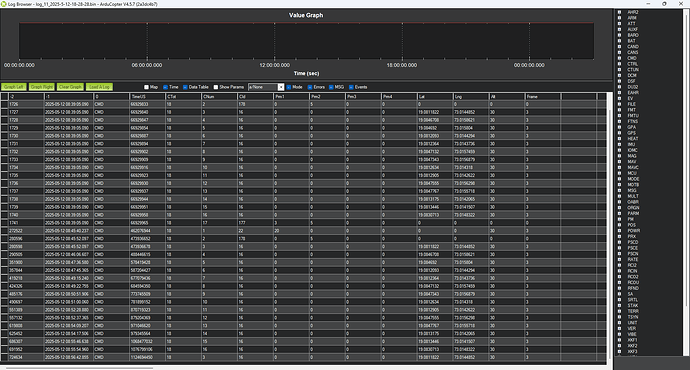Viewport: 690px width, 370px height.
Task: Select row 724634 in the data table
Action: [304, 357]
